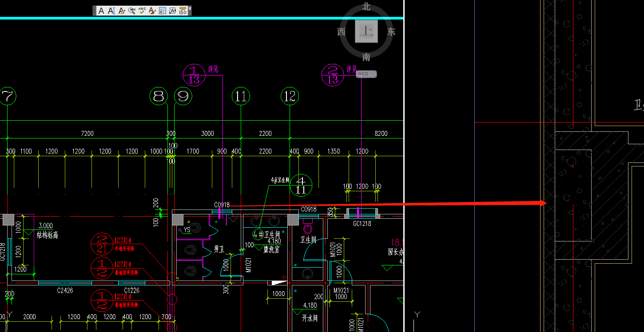Select the 开水间 room label
Screen dimensions: 644x332
click(x=310, y=318)
